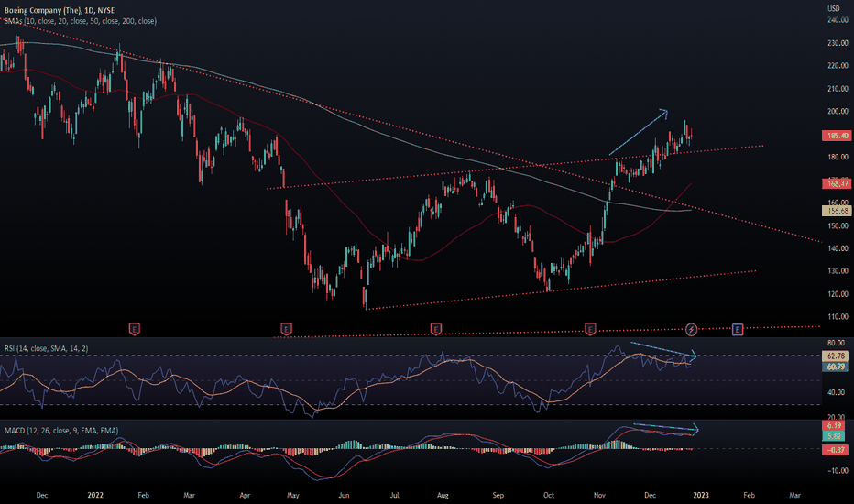Click the 150.00 price axis label

(838, 225)
